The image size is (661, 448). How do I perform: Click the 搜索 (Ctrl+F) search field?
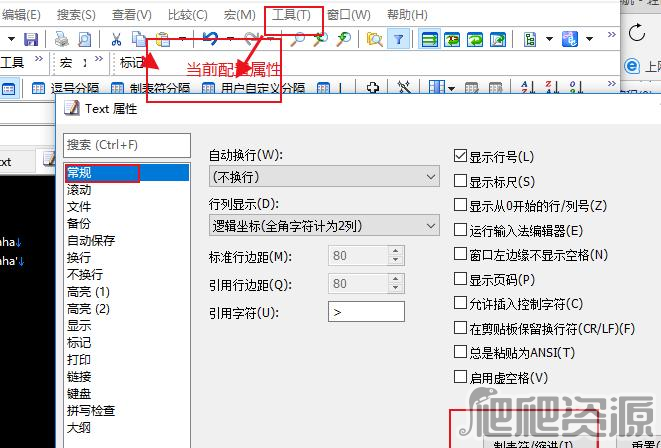[127, 145]
